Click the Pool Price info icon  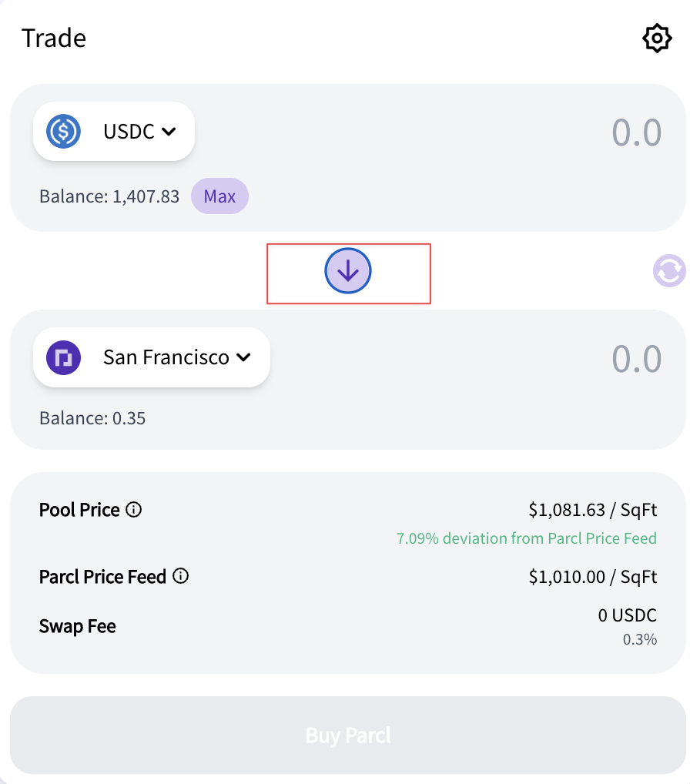pyautogui.click(x=133, y=510)
